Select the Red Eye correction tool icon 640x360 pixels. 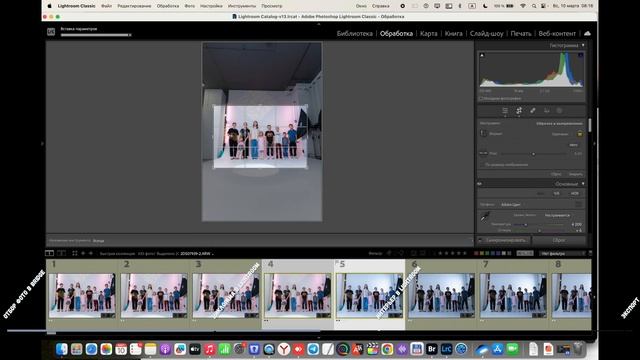547,111
